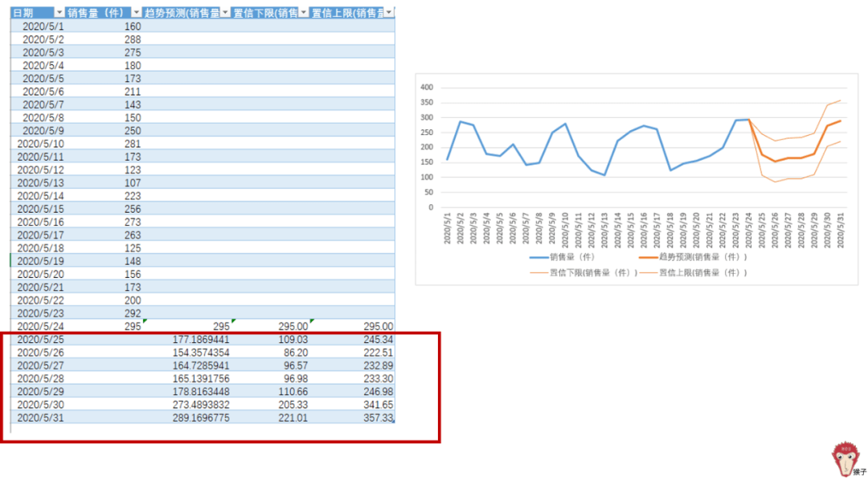Select forecast value 289.1696775 cell
Screen dimensions: 868x478
[201, 418]
